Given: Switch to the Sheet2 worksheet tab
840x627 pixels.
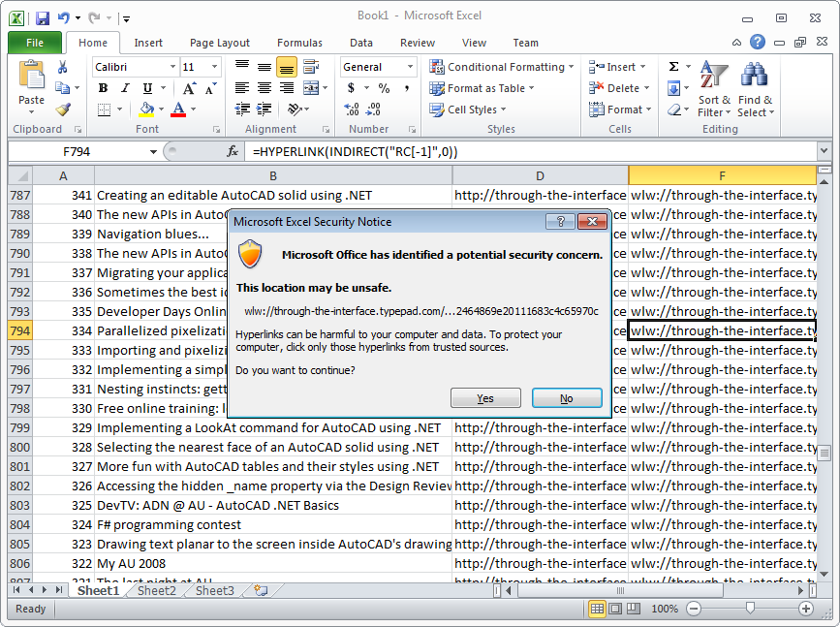Looking at the screenshot, I should 156,590.
